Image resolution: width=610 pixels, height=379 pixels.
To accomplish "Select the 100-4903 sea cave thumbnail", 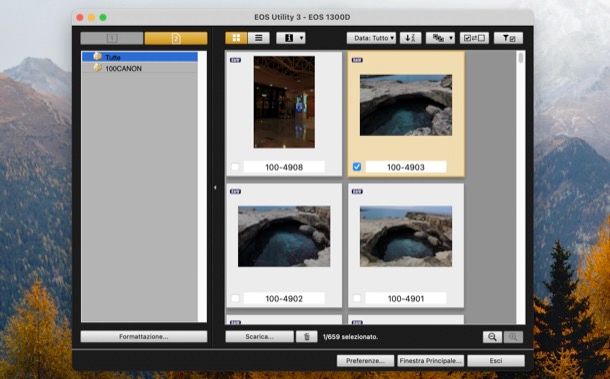I will [x=406, y=105].
